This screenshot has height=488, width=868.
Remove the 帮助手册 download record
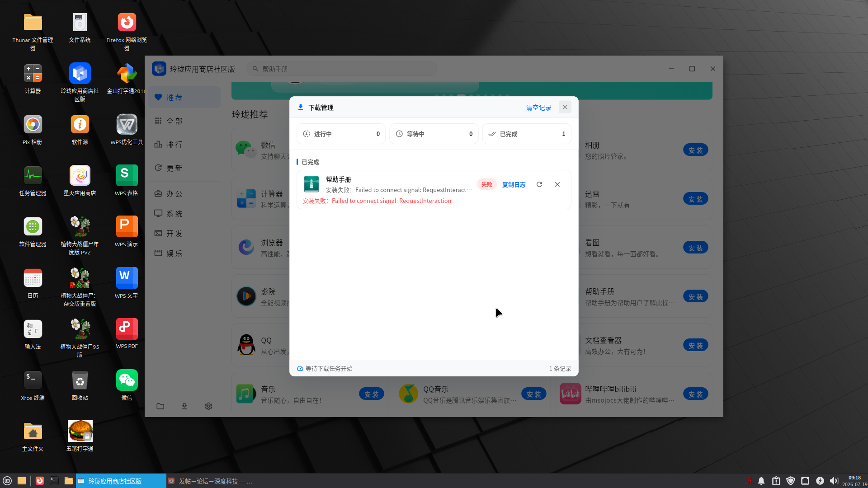pos(557,184)
